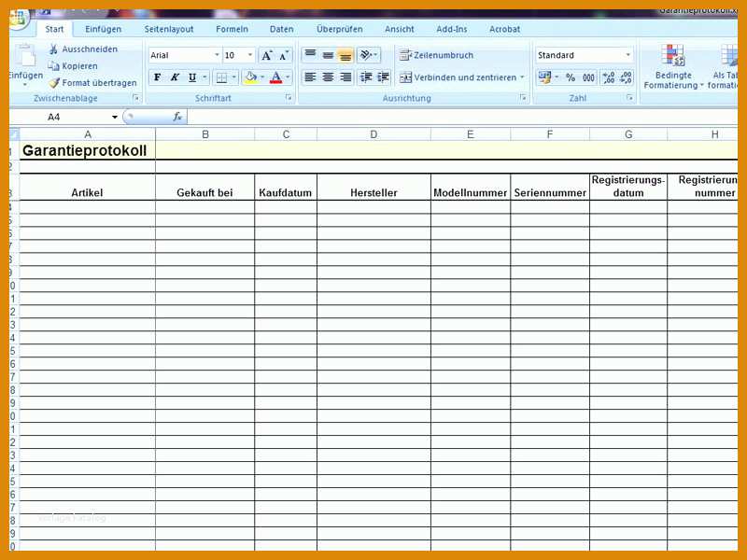Apply percent style
Viewport: 747px width, 560px height.
pos(571,77)
